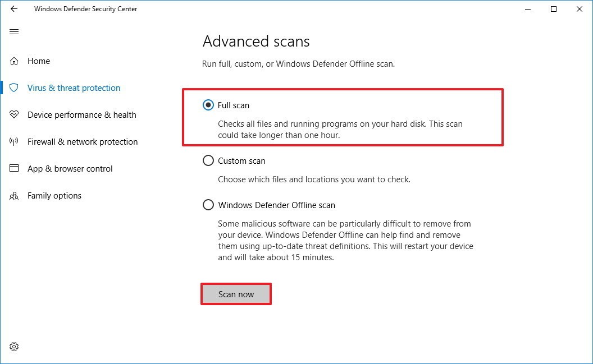Click the firewall antenna signal icon
This screenshot has height=364, width=593.
coord(14,141)
